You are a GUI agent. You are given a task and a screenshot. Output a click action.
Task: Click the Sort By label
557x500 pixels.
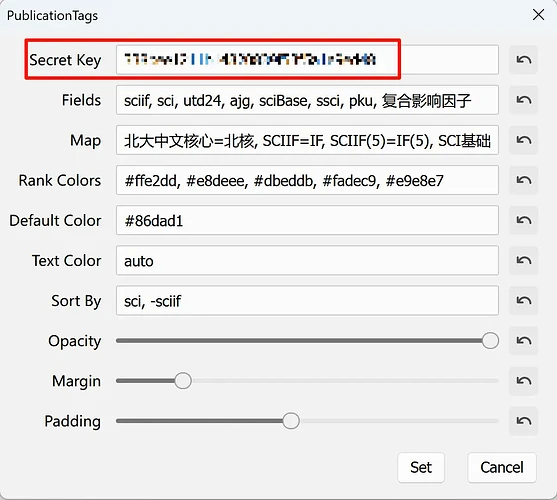click(x=76, y=301)
